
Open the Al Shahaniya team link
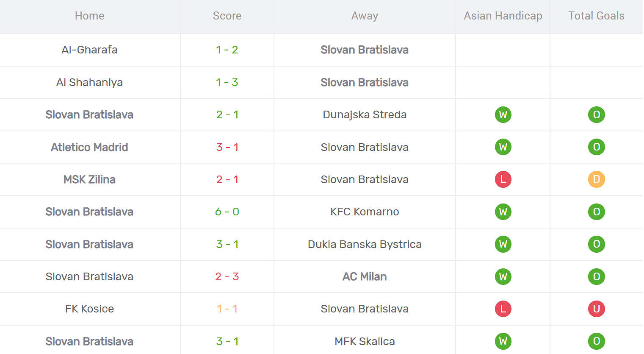89,82
